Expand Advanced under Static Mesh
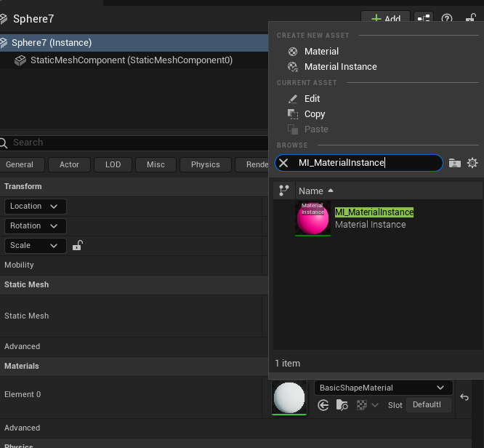The height and width of the screenshot is (448, 484). click(23, 346)
